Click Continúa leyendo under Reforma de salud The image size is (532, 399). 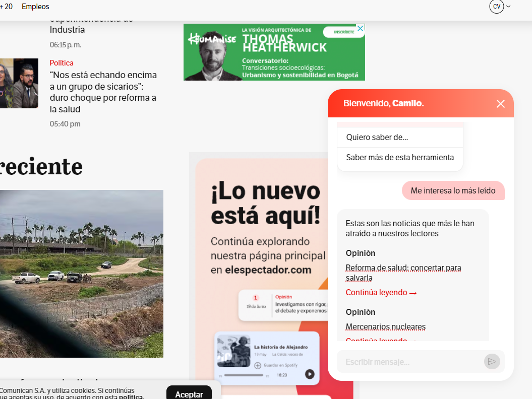381,293
